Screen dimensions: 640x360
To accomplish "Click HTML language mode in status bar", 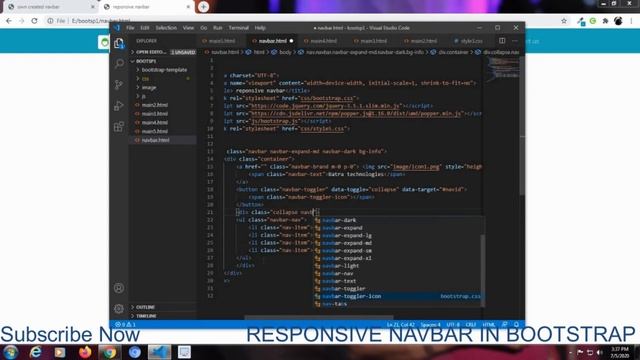I will 489,324.
